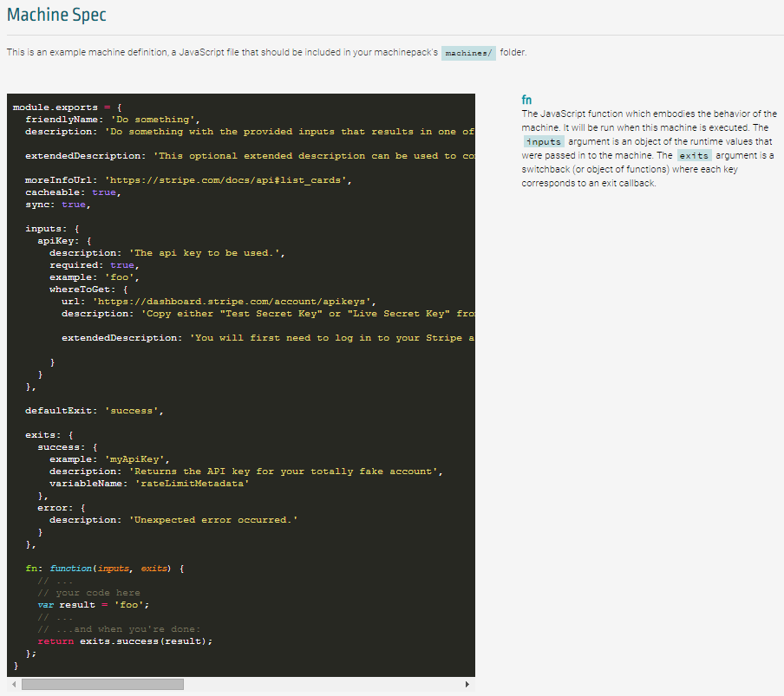Click the Machine Spec page title

pyautogui.click(x=56, y=15)
